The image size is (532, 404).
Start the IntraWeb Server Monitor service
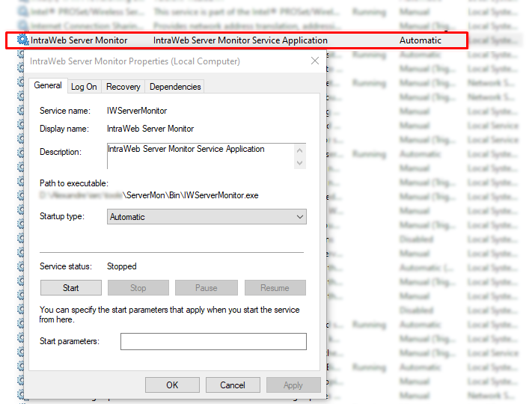[x=71, y=287]
